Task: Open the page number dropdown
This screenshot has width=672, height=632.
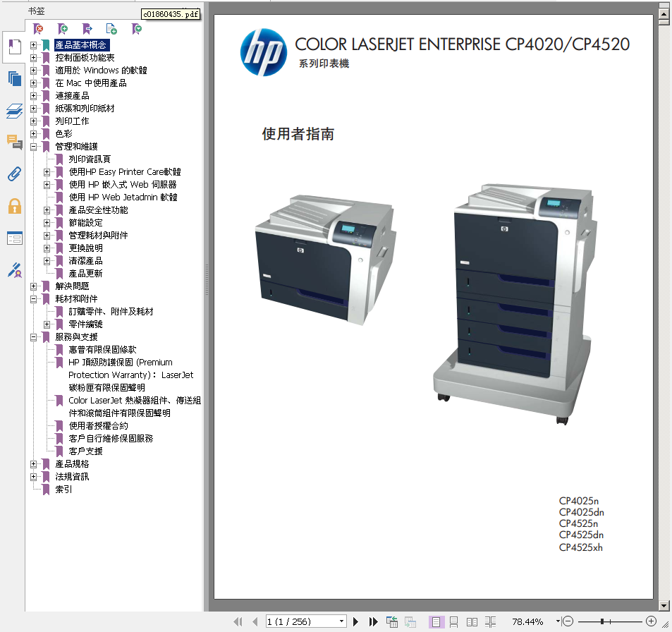Action: 341,621
